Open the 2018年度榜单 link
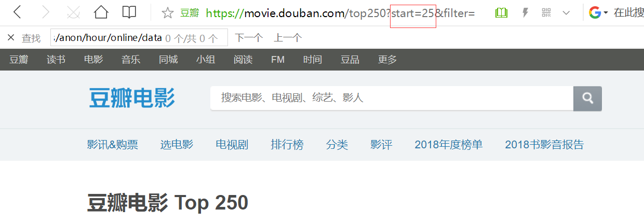 (x=449, y=145)
